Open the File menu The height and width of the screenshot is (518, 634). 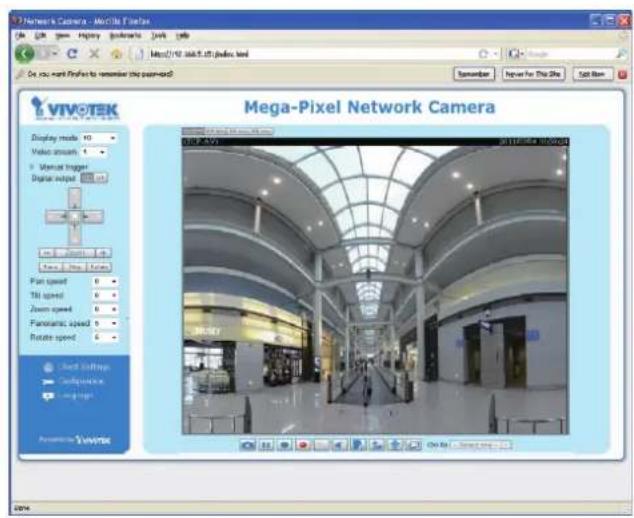coord(20,36)
